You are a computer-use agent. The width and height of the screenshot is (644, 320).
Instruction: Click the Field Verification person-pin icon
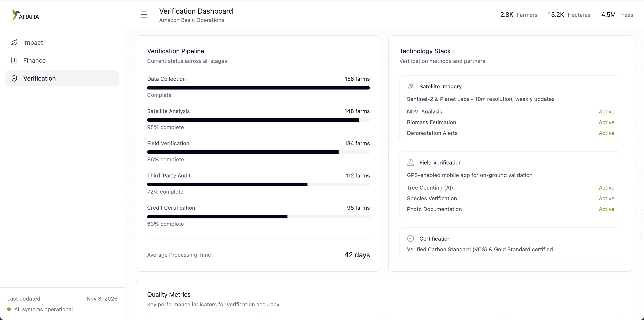(411, 162)
